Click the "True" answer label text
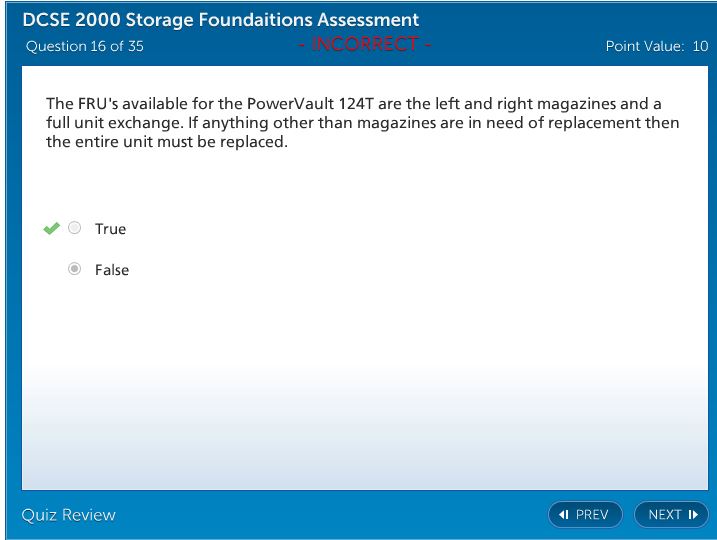 click(x=110, y=229)
